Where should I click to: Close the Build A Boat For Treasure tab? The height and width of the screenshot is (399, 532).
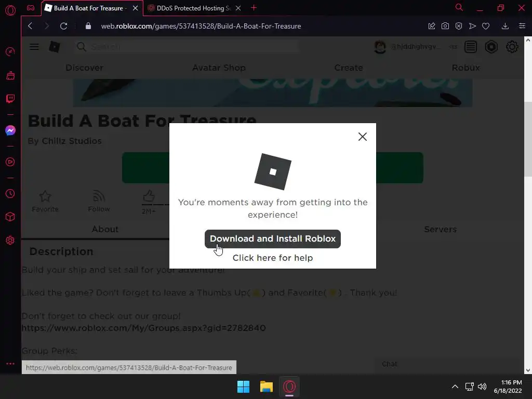click(x=136, y=8)
